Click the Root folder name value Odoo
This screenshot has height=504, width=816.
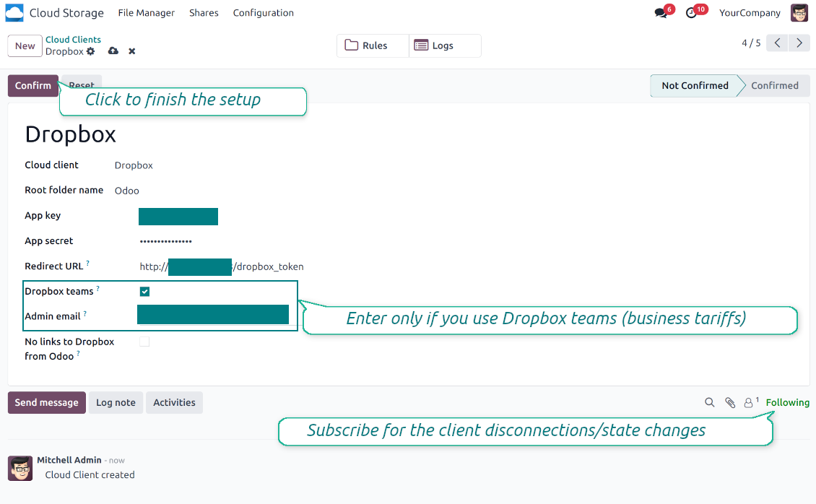[x=127, y=191]
